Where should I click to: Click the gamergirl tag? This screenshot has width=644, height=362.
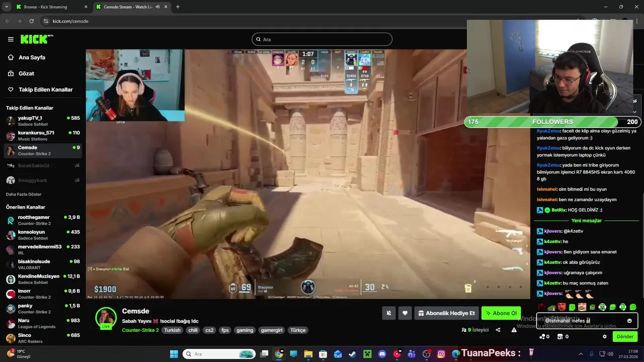click(272, 330)
